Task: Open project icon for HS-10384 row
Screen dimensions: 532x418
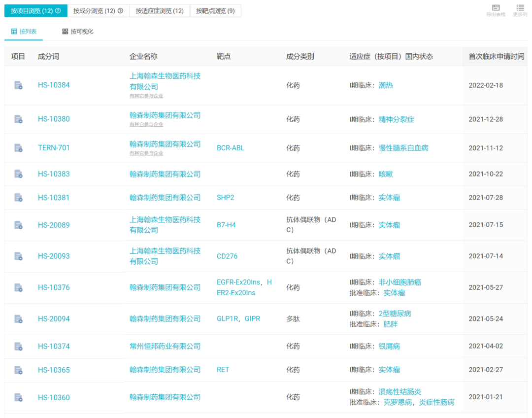Action: pyautogui.click(x=18, y=85)
